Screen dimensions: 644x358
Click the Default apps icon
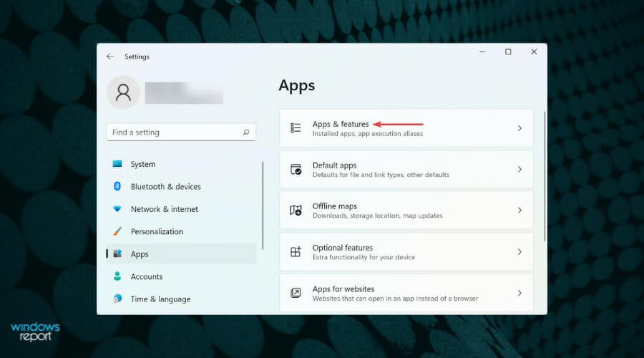(x=296, y=170)
